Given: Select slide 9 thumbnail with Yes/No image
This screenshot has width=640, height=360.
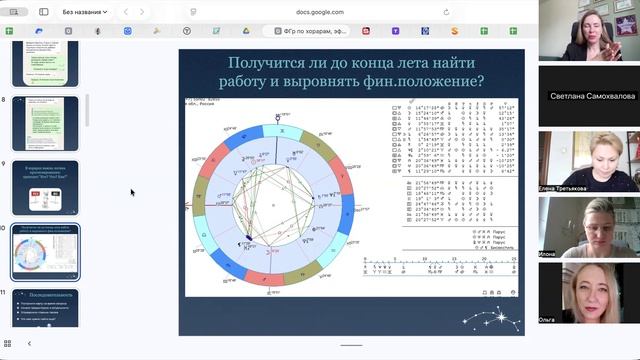Looking at the screenshot, I should [45, 188].
